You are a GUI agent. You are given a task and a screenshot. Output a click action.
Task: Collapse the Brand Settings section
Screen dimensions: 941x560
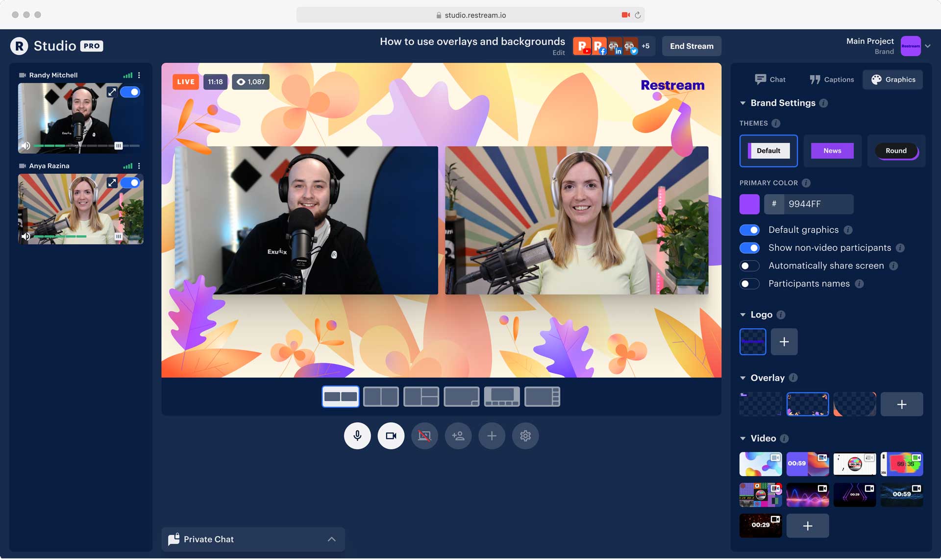click(743, 103)
